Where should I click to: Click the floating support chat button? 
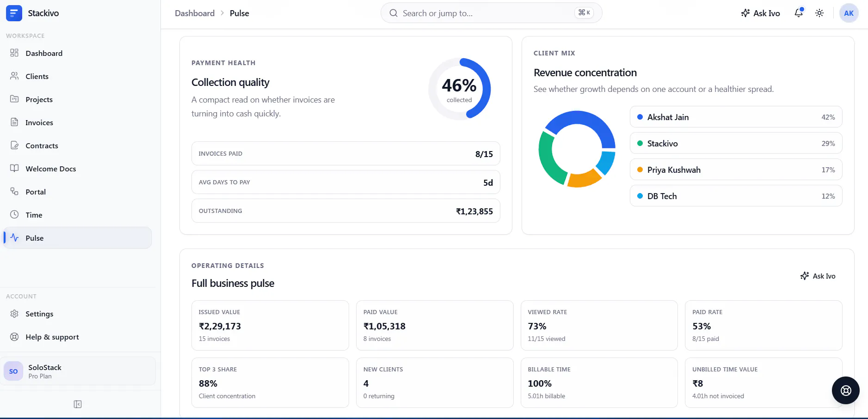pos(845,390)
